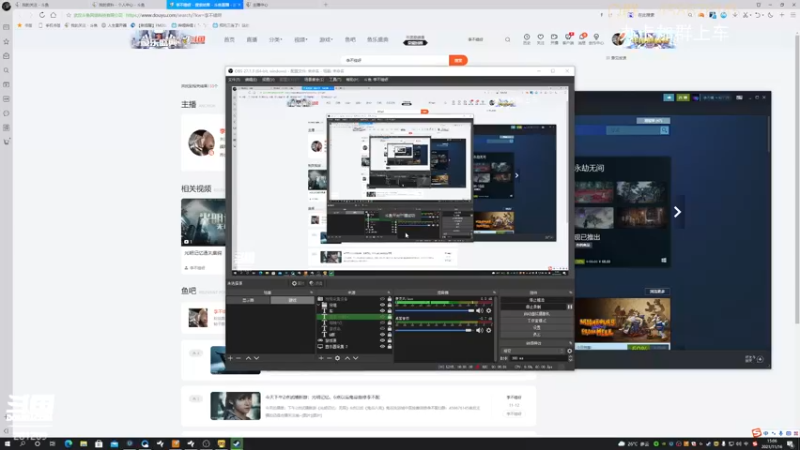The image size is (800, 450).
Task: Lock the topmost source in OBS sources list
Action: [389, 299]
